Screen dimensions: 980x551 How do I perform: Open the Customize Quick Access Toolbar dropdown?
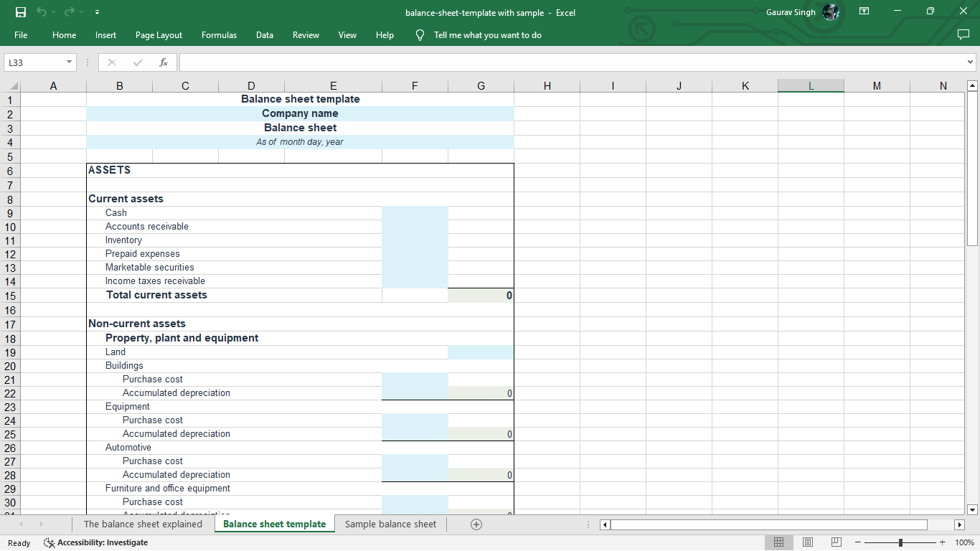pos(97,11)
